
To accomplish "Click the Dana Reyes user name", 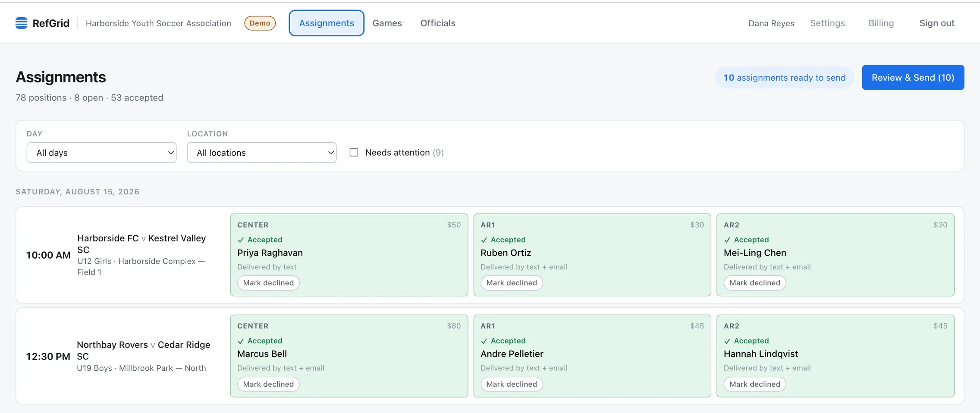I will pyautogui.click(x=771, y=23).
